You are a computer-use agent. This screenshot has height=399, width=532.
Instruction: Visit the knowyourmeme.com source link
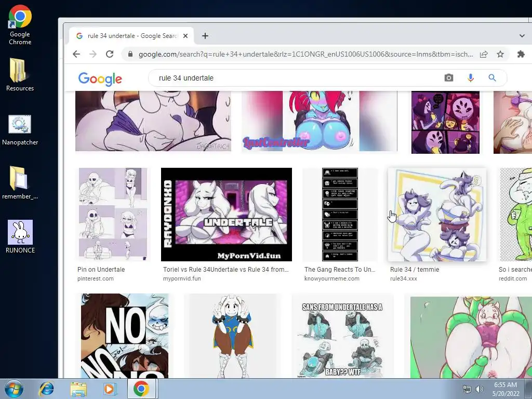[332, 278]
